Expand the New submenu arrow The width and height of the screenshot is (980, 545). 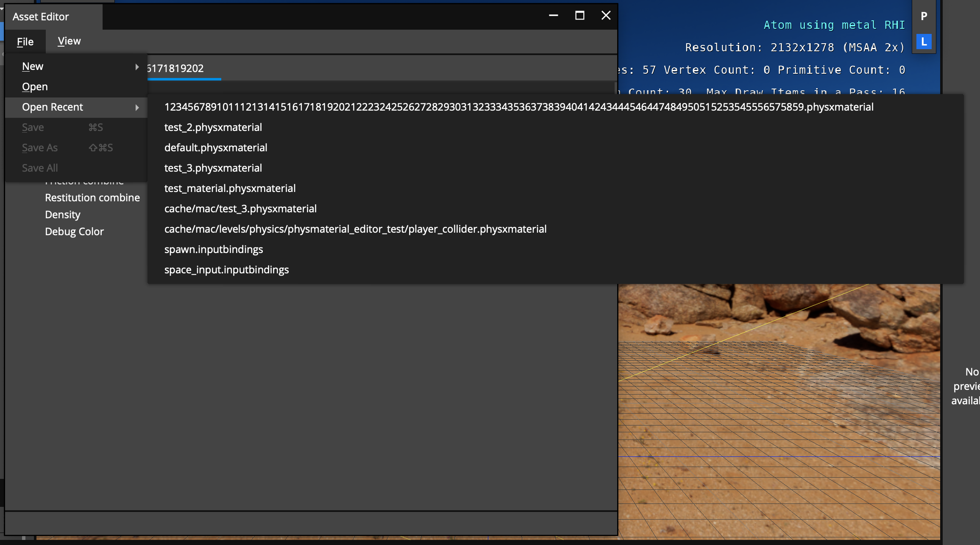tap(136, 66)
